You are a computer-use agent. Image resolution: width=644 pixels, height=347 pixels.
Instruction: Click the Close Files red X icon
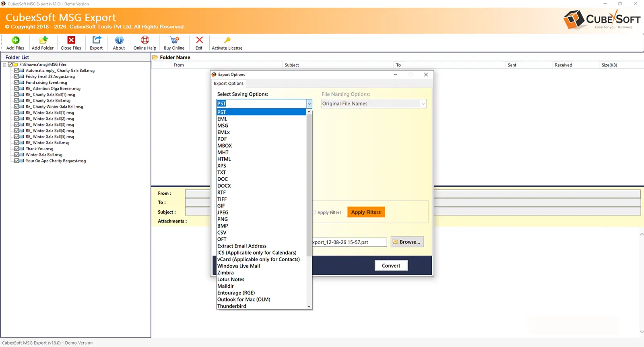pyautogui.click(x=71, y=40)
